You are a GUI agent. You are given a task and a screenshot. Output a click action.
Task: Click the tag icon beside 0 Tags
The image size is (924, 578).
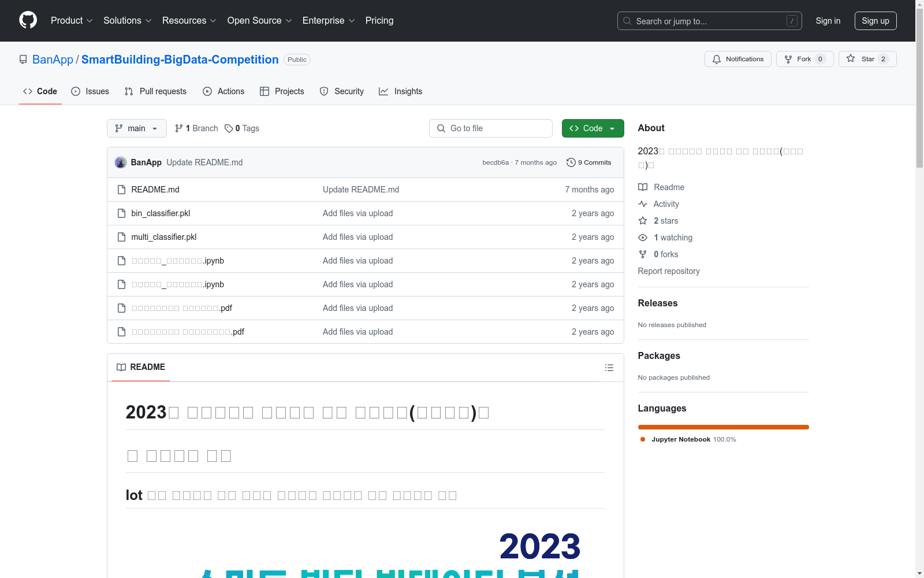point(229,128)
